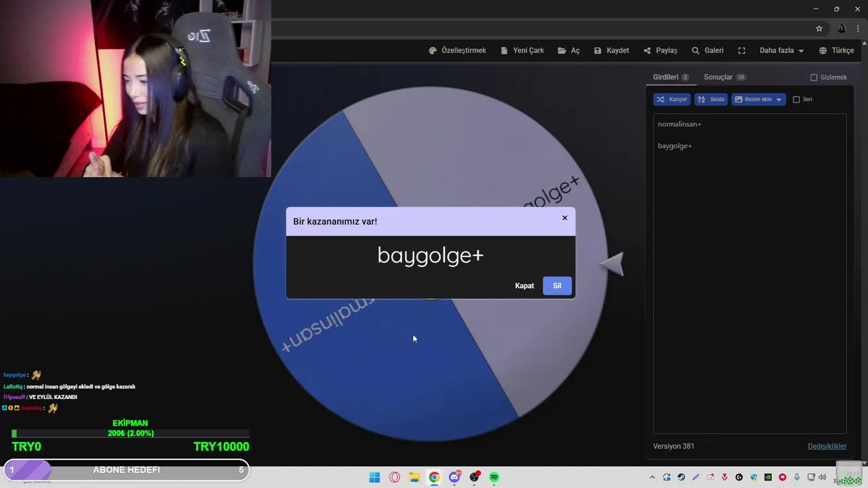Click Kaydet to save the wheel

(x=612, y=51)
